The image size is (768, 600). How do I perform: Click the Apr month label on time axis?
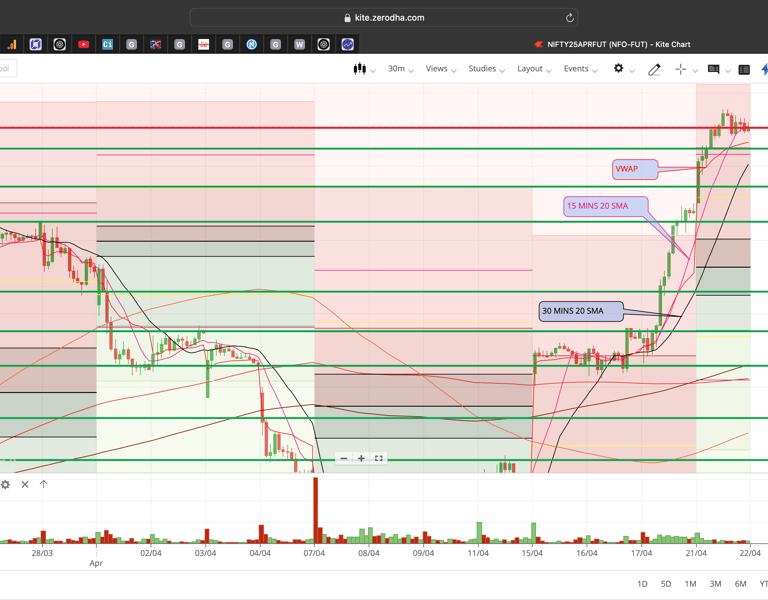[x=96, y=563]
